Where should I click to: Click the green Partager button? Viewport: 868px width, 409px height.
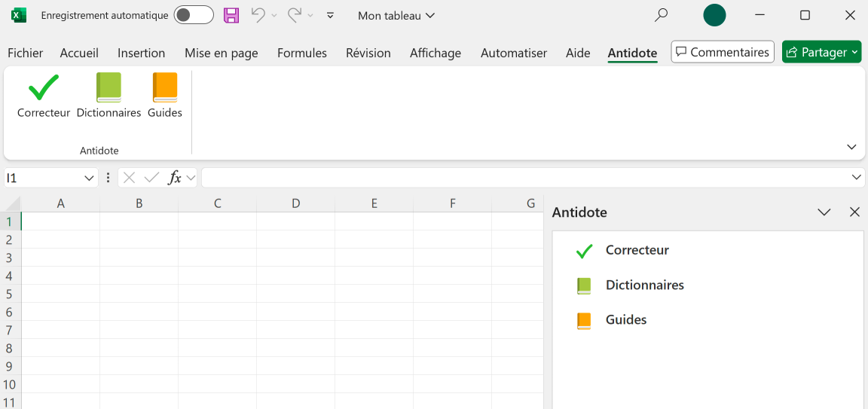click(x=821, y=52)
